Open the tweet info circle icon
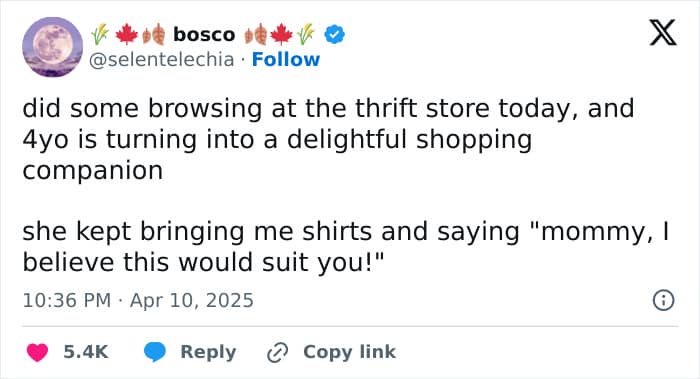 point(663,300)
